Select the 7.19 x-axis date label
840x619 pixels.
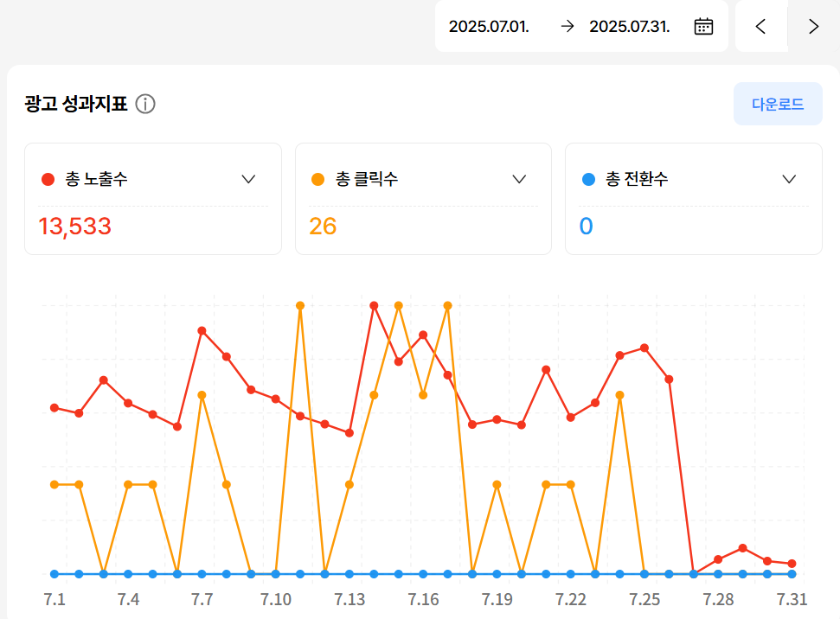(x=497, y=599)
